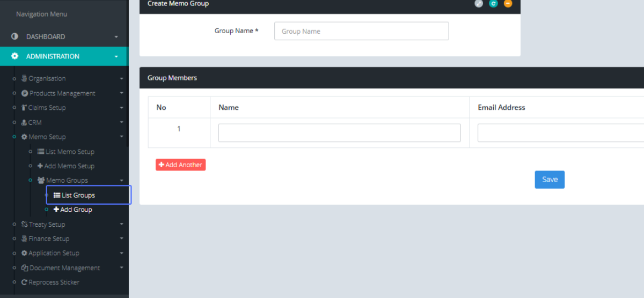Expand the Organisation submenu arrow
This screenshot has width=644, height=298.
[x=121, y=79]
